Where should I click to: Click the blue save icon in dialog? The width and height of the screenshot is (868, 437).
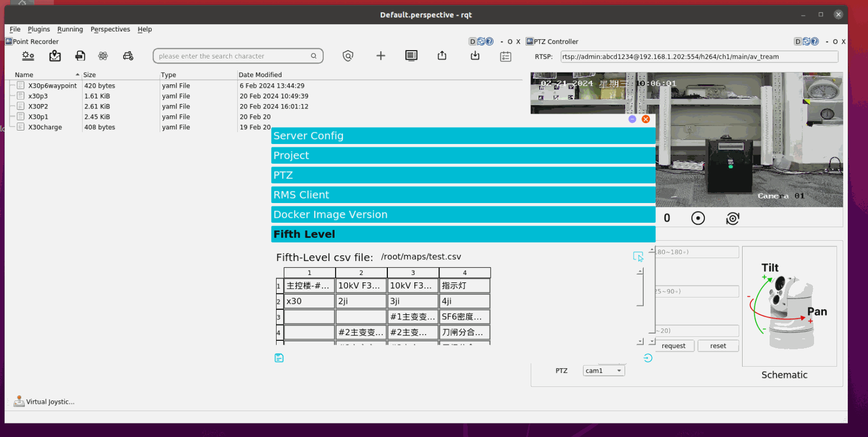click(x=279, y=358)
